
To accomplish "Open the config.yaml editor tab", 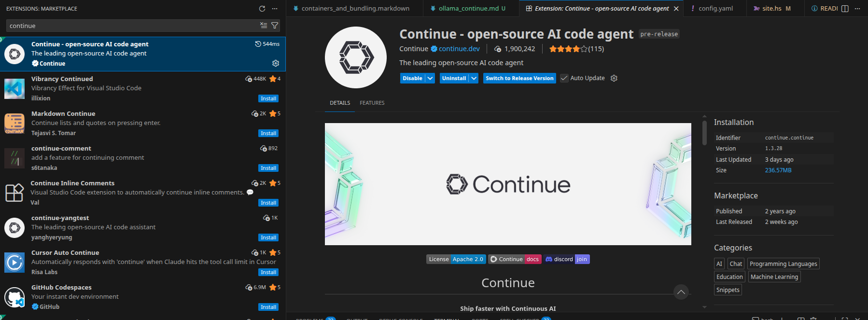I will tap(715, 9).
